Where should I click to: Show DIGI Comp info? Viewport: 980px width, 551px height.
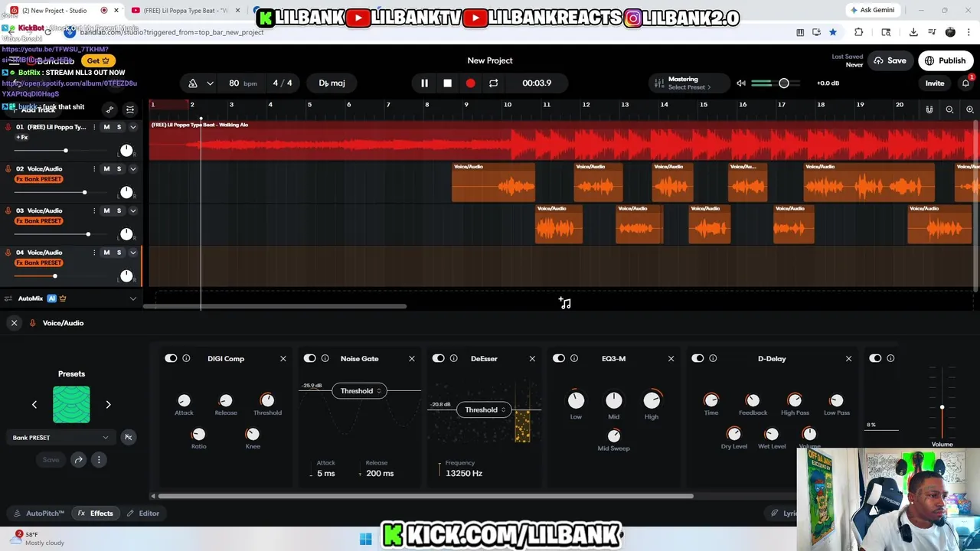pos(186,358)
